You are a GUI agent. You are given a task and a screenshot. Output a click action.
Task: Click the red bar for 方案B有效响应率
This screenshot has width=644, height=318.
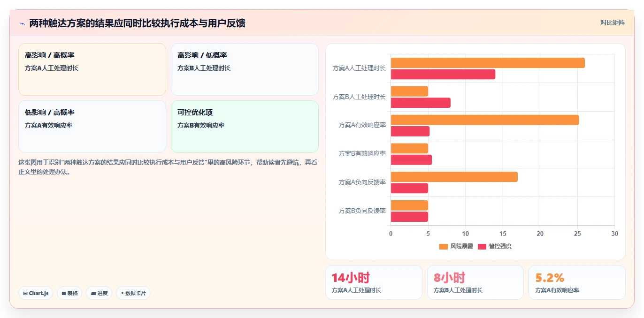[x=411, y=160]
